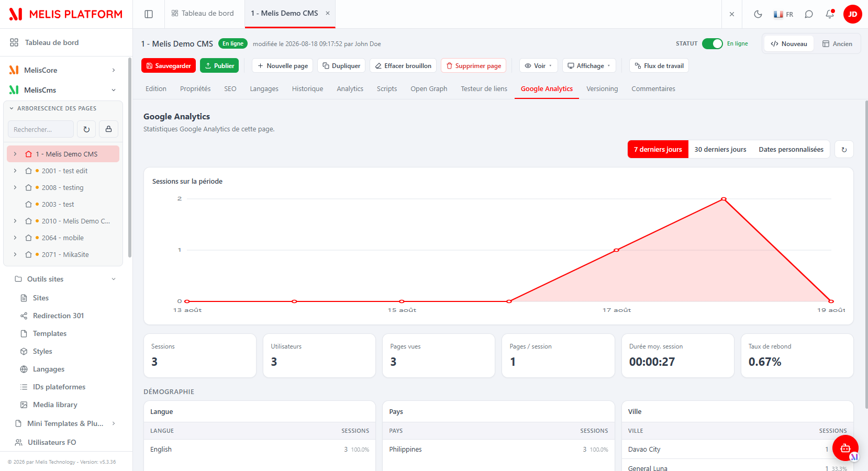Click Supprimer page button
Screen dimensions: 868x471
coord(473,66)
